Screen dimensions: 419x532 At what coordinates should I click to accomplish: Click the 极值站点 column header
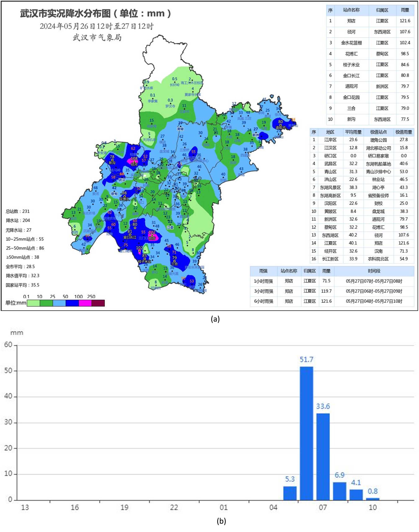point(378,132)
